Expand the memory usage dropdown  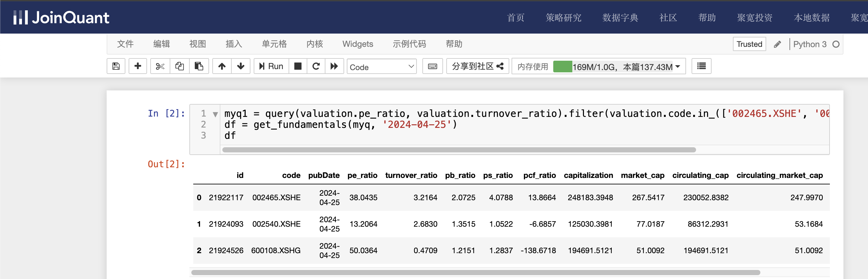pos(678,67)
